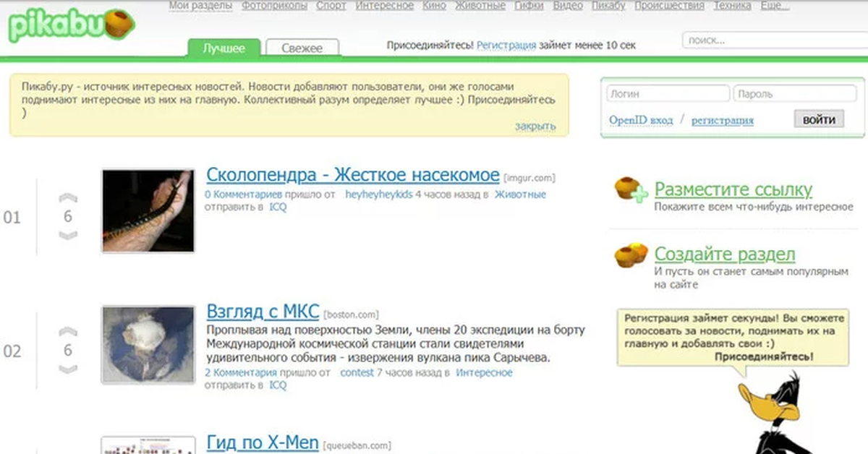The height and width of the screenshot is (454, 868).
Task: Click the Разместите ссылку link
Action: coord(733,189)
